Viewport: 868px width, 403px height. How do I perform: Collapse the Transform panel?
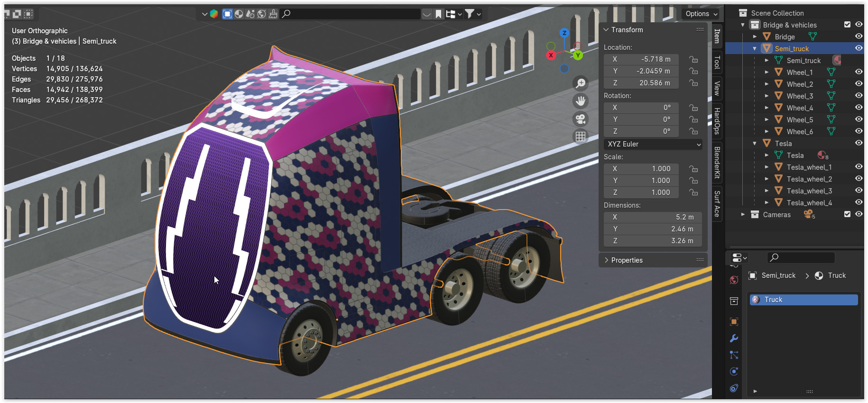606,29
